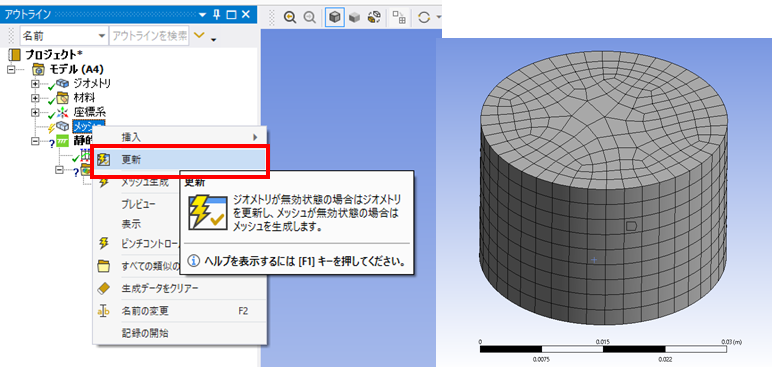Click the 座標系 axes triad icon
The width and height of the screenshot is (772, 367).
click(x=63, y=112)
